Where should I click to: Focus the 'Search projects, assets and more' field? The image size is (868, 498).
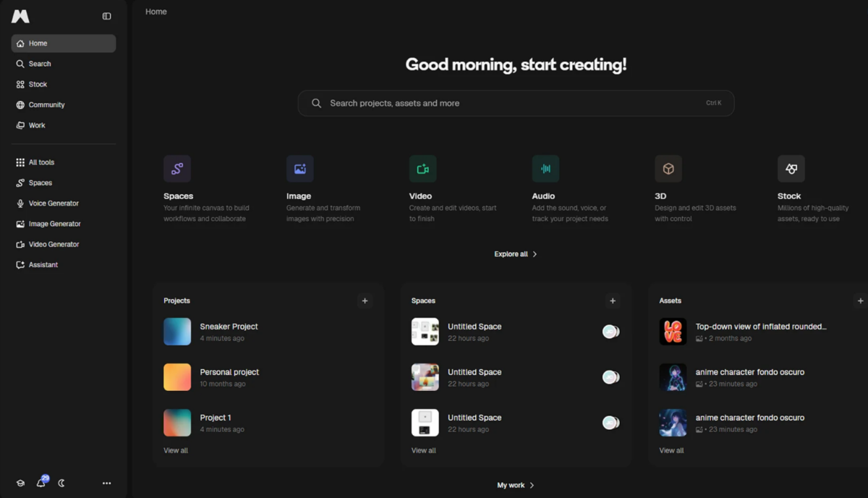(516, 103)
